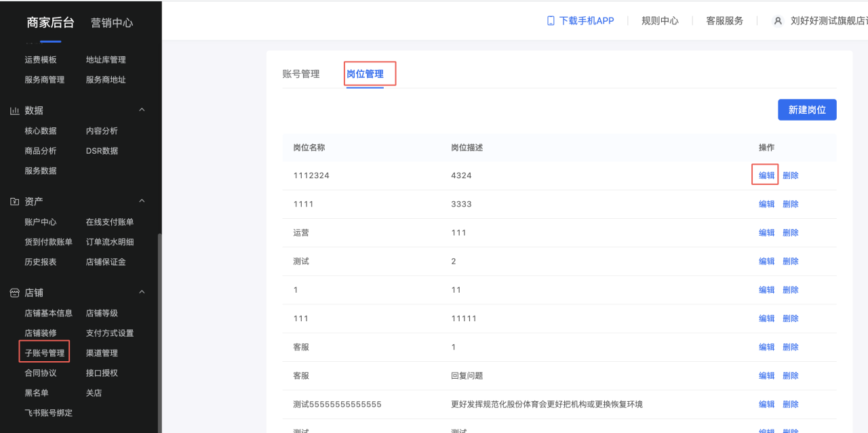The width and height of the screenshot is (868, 433).
Task: Click the 资产 section icon in sidebar
Action: [15, 201]
